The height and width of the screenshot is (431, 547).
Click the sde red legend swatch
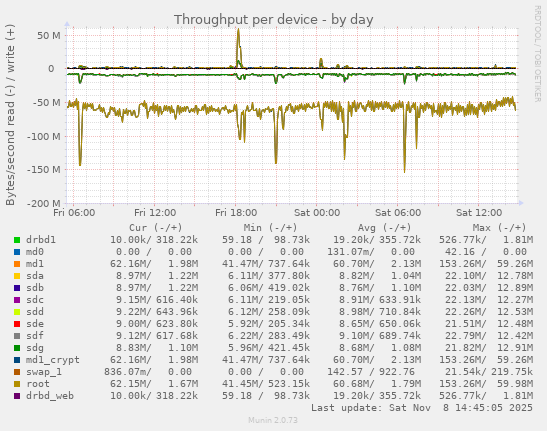coord(17,324)
